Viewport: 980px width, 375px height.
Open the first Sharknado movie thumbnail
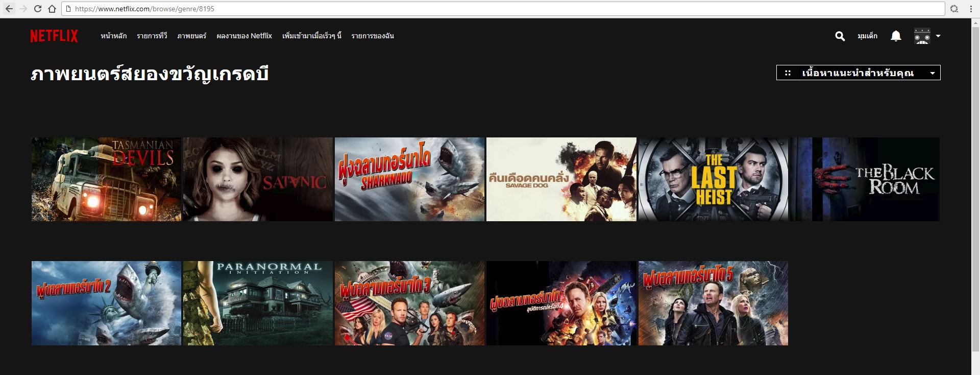(x=409, y=179)
